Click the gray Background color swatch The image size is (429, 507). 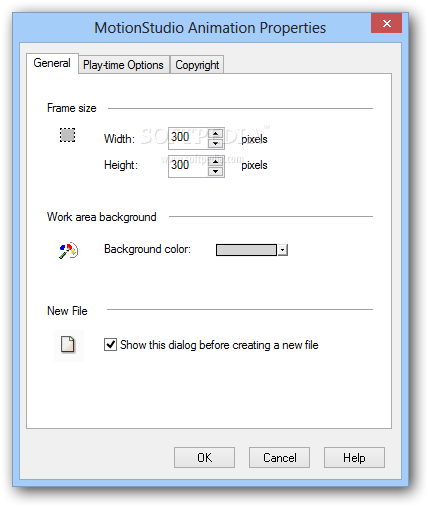(246, 250)
